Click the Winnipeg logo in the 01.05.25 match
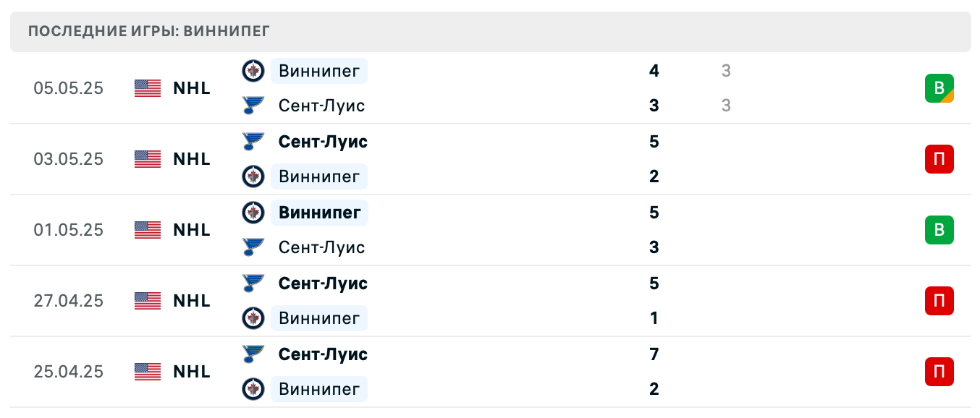Image resolution: width=980 pixels, height=418 pixels. click(253, 212)
